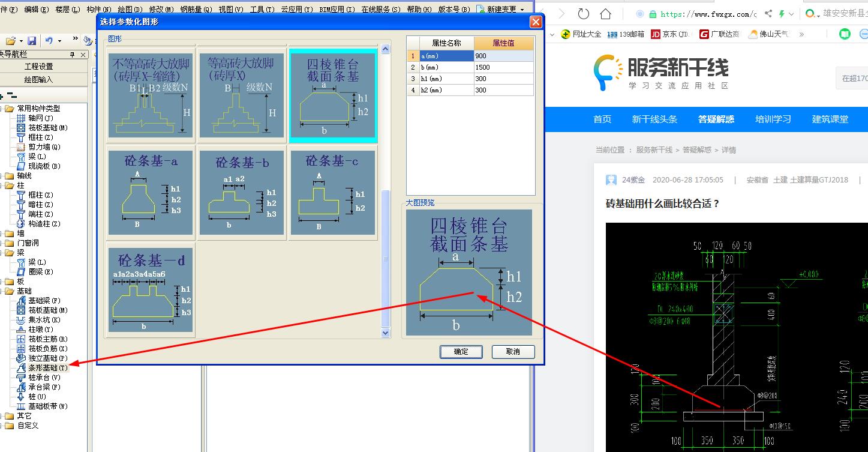The height and width of the screenshot is (452, 868).
Task: Click the browser home icon
Action: coord(606,14)
